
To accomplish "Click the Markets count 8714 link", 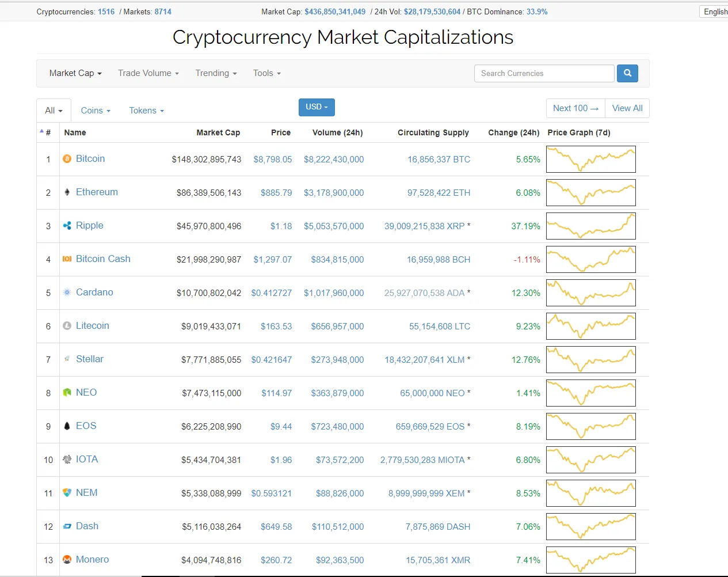I will [x=163, y=12].
